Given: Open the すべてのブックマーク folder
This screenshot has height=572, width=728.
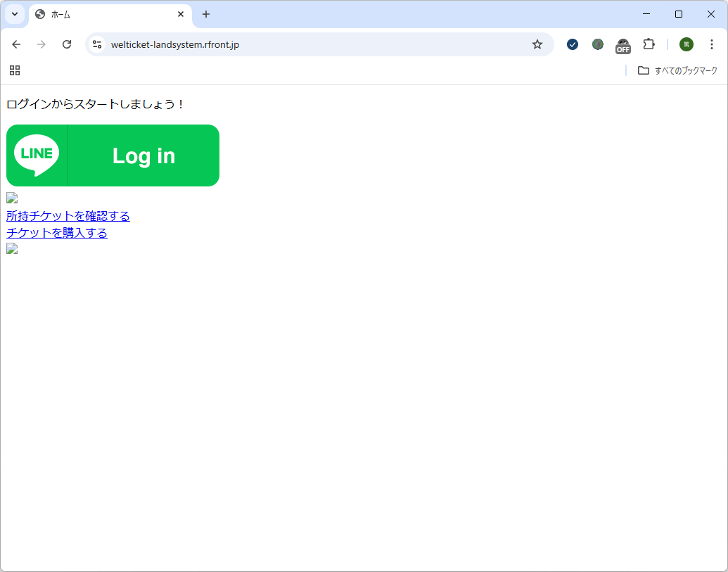Looking at the screenshot, I should click(677, 70).
